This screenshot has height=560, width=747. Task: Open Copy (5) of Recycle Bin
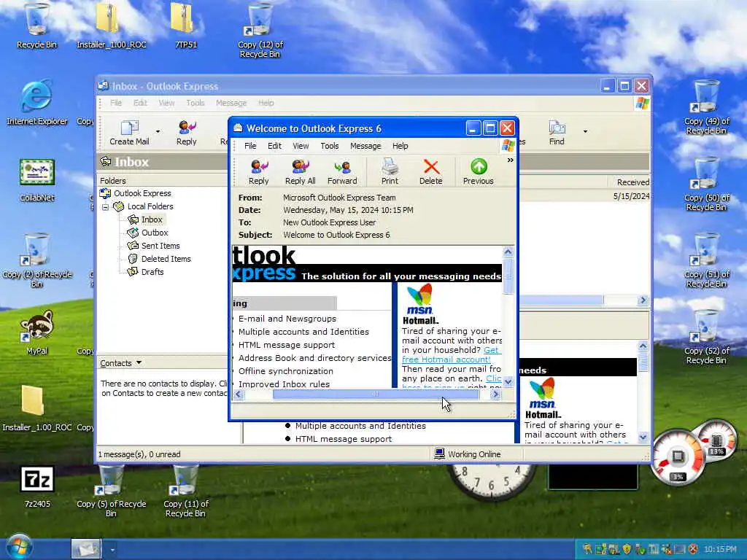pos(111,491)
